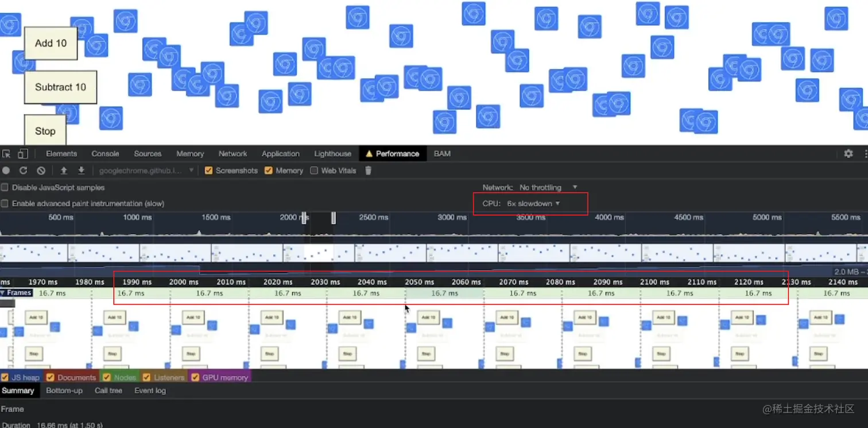Screen dimensions: 868x428
Task: Open the Memory panel tab
Action: (190, 154)
